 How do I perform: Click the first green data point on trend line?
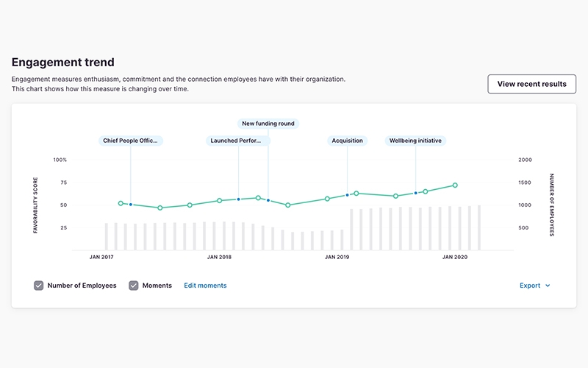tap(121, 203)
